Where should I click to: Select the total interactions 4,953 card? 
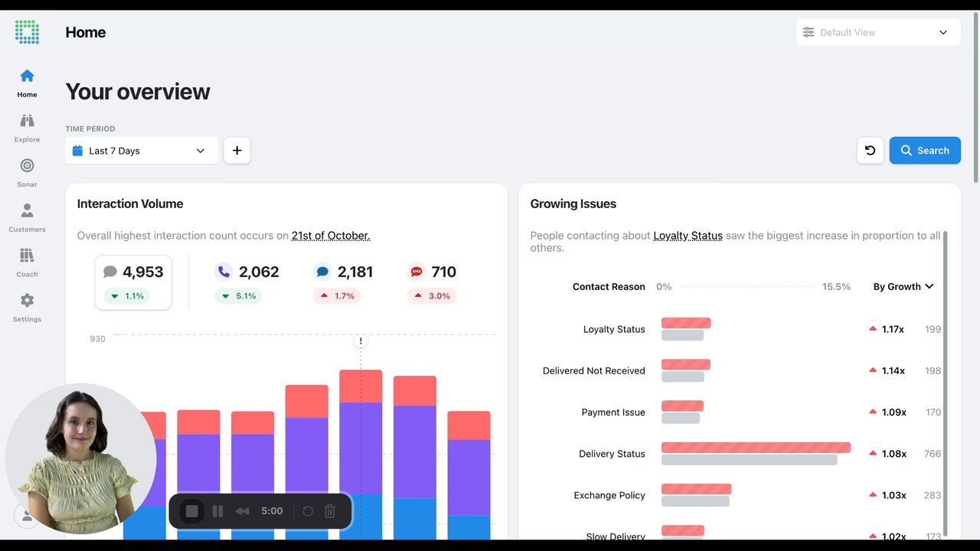133,282
